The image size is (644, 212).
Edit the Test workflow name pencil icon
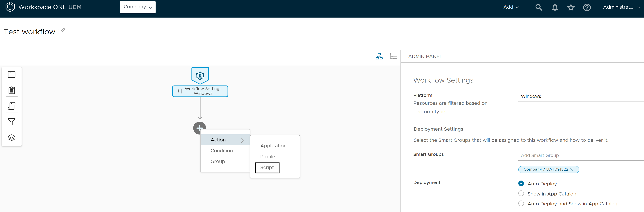(62, 31)
